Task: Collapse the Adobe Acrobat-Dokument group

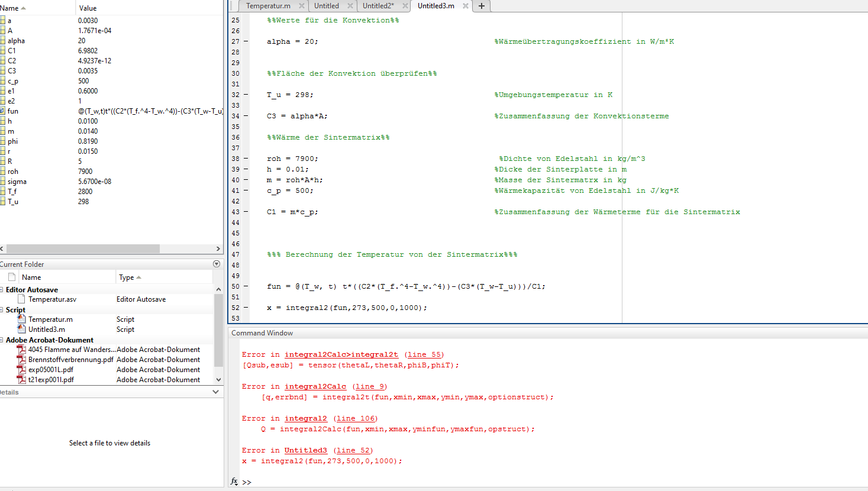Action: pos(2,340)
